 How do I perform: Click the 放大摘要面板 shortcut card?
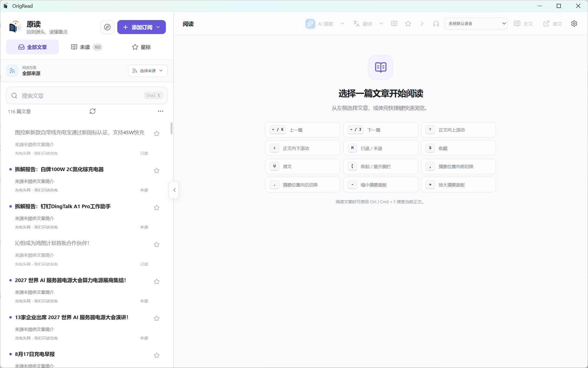point(458,185)
